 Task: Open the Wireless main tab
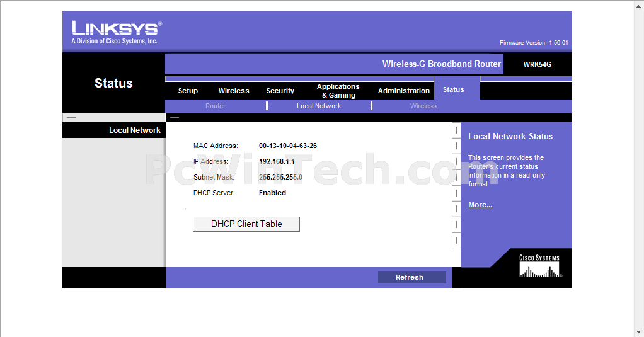click(234, 91)
